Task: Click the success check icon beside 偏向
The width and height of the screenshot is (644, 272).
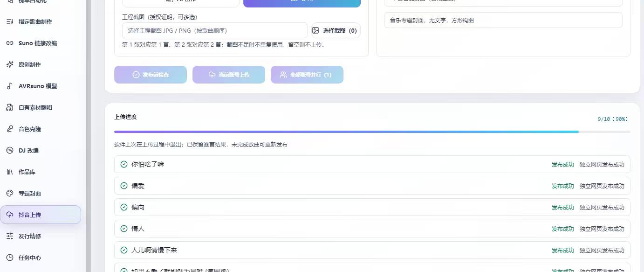Action: coord(124,207)
